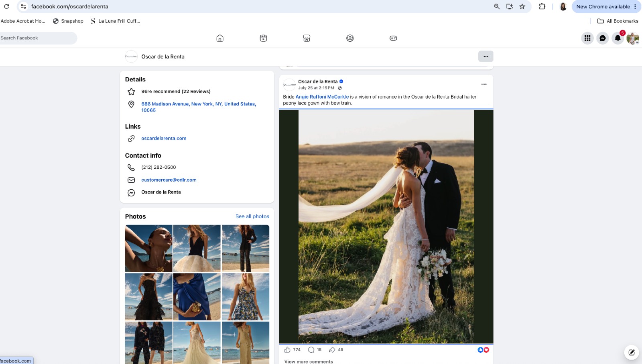Select phone number (212) 282-0500
Screen dimensions: 642x364
[x=158, y=168]
